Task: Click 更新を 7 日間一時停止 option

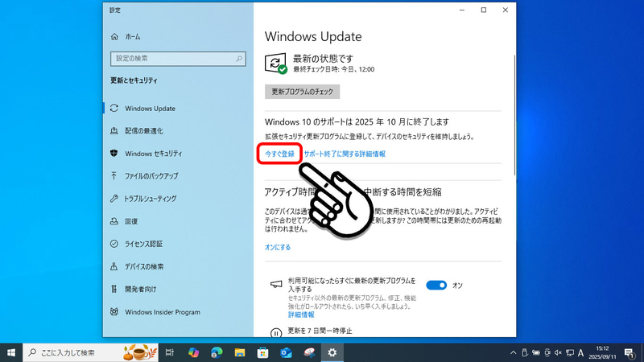Action: (x=320, y=331)
